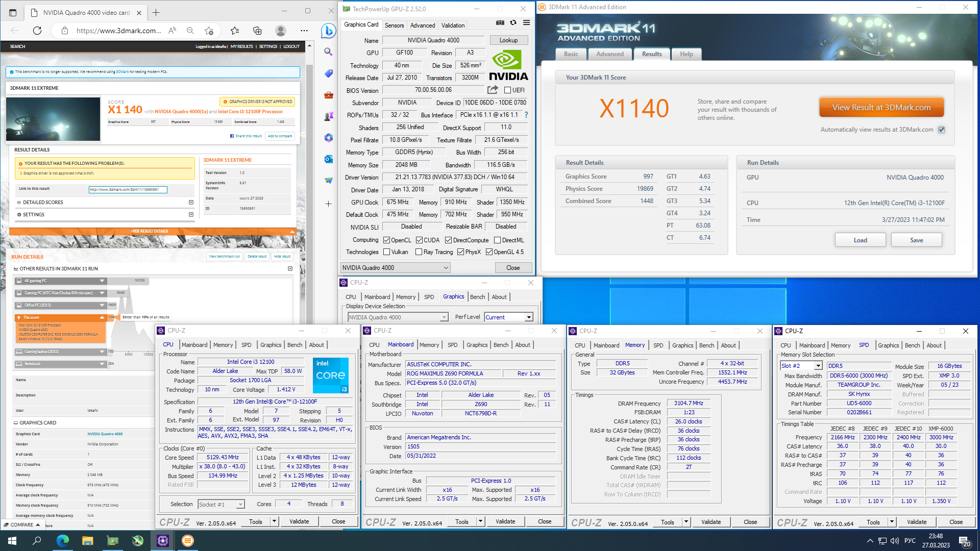Screen dimensions: 980x551
Task: Click result link URL input field
Action: pyautogui.click(x=128, y=189)
